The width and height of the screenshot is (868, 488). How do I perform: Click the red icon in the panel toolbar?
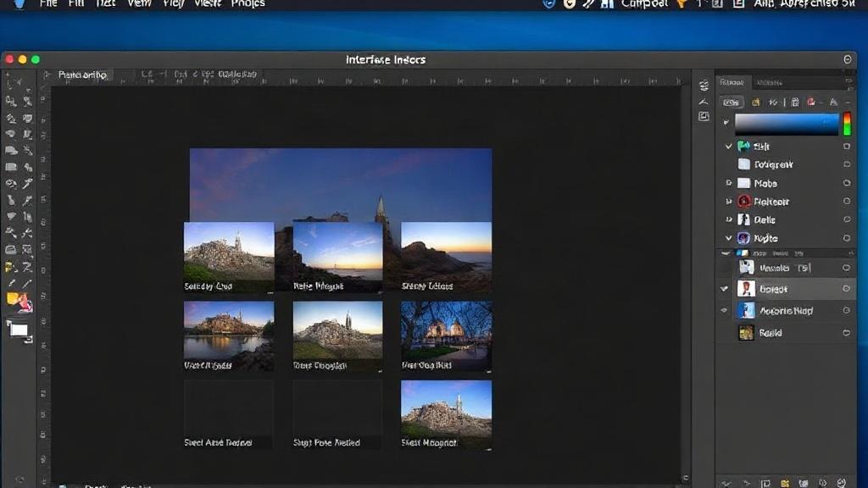[811, 103]
